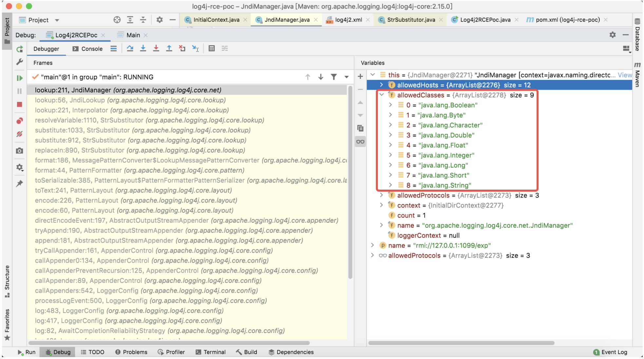The width and height of the screenshot is (644, 359).
Task: Add new watch with plus icon
Action: pyautogui.click(x=360, y=76)
